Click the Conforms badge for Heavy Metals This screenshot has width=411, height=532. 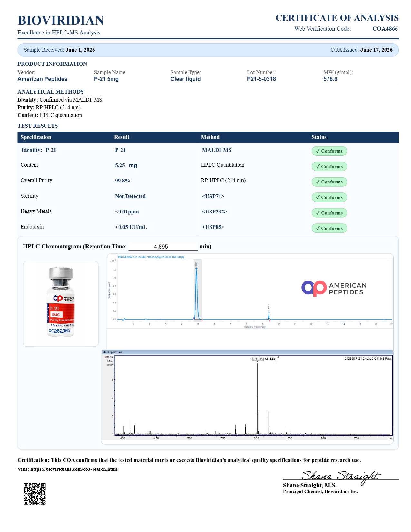(x=329, y=213)
